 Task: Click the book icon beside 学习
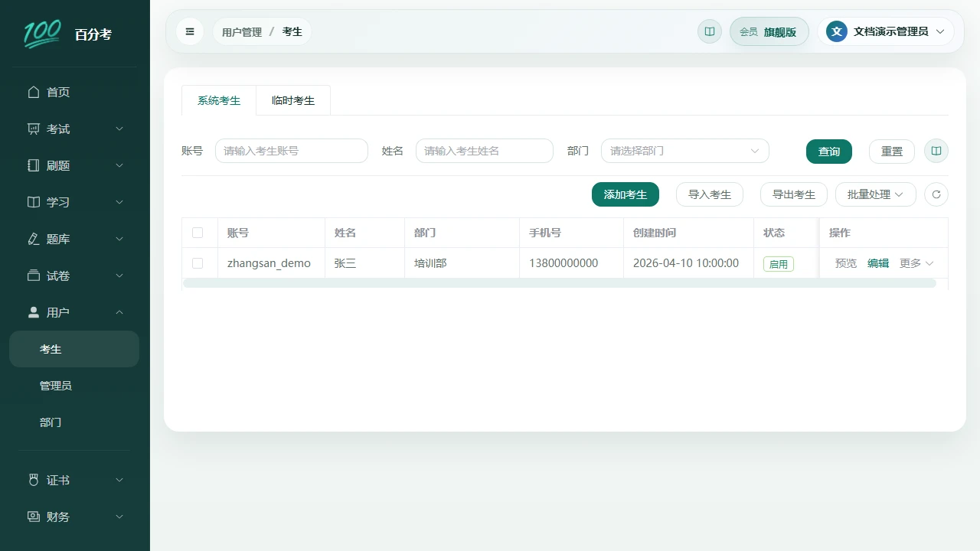[33, 202]
